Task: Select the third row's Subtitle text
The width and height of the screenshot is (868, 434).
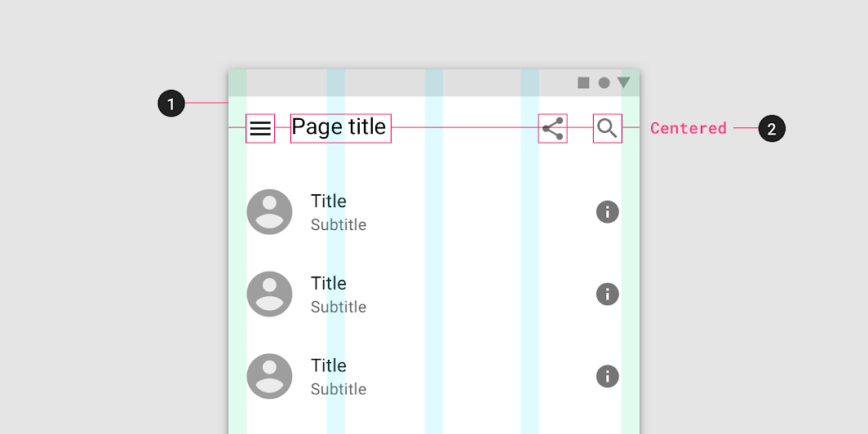Action: [339, 389]
